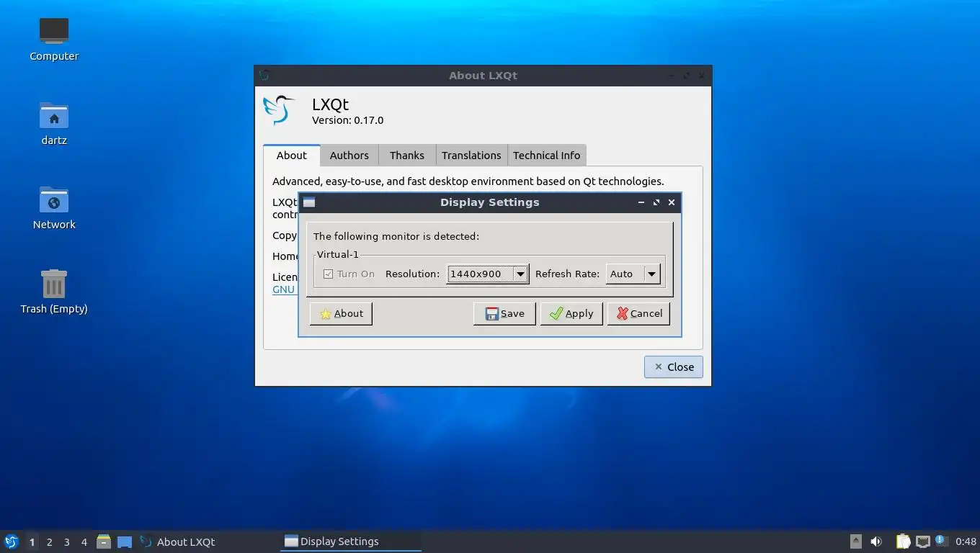Click the volume speaker icon
The height and width of the screenshot is (553, 980).
pyautogui.click(x=876, y=541)
